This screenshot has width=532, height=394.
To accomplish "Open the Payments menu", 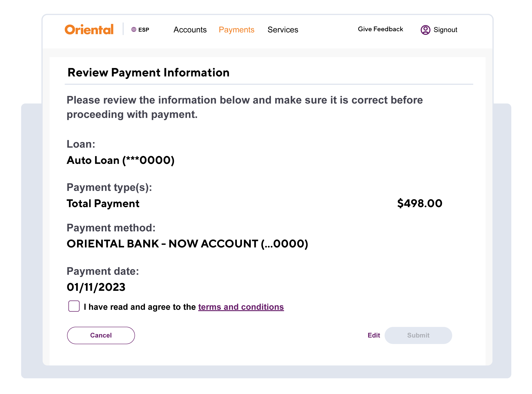I will (236, 30).
